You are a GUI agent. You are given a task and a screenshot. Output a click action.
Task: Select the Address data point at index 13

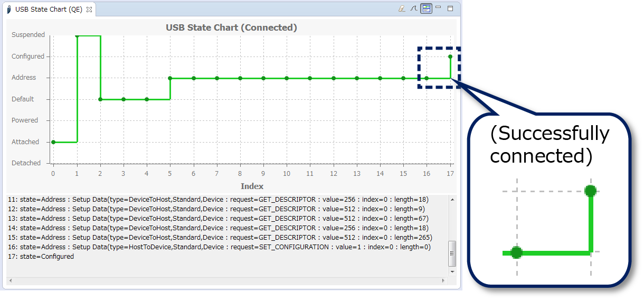point(357,78)
